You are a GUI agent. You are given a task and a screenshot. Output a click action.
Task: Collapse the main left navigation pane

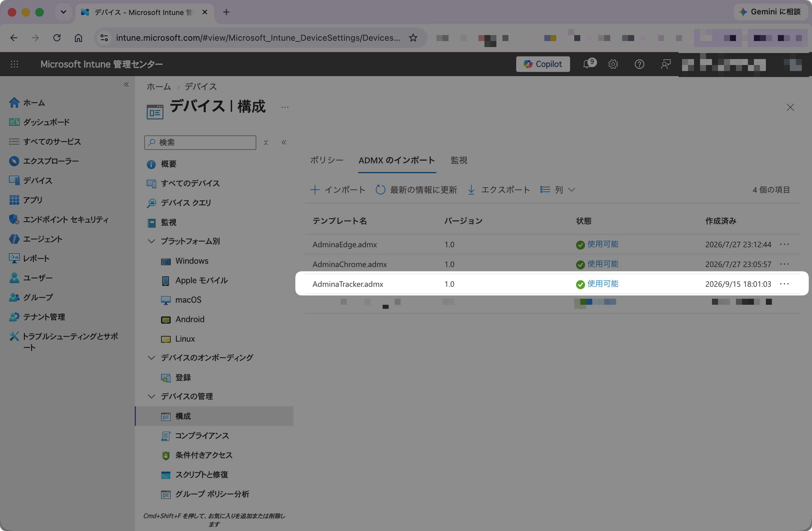[126, 84]
